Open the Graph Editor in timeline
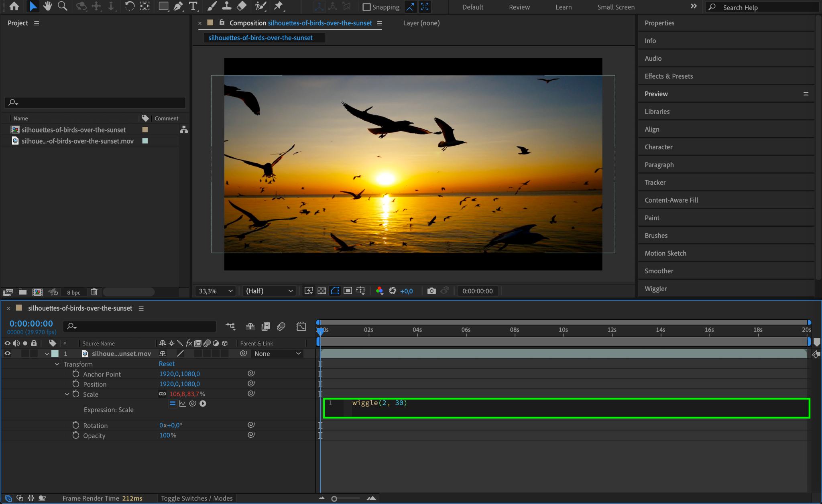 [301, 326]
